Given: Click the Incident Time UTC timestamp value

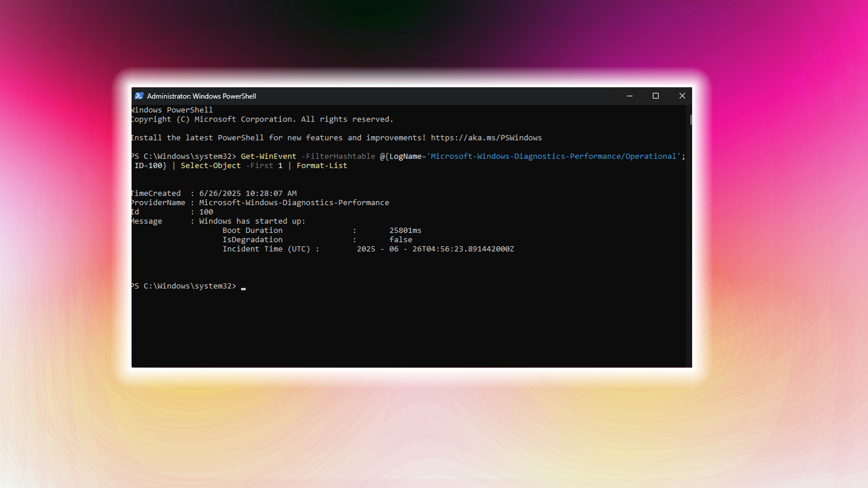Looking at the screenshot, I should tap(435, 249).
